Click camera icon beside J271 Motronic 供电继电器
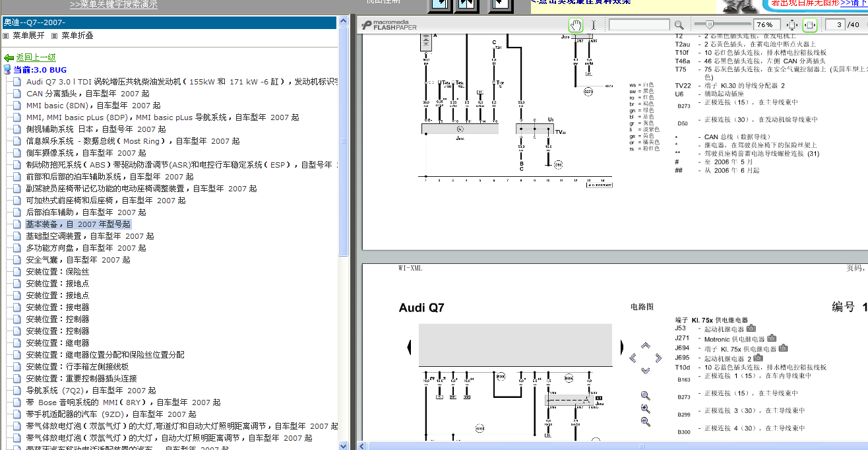Screen dimensions: 868x450 tap(772, 338)
